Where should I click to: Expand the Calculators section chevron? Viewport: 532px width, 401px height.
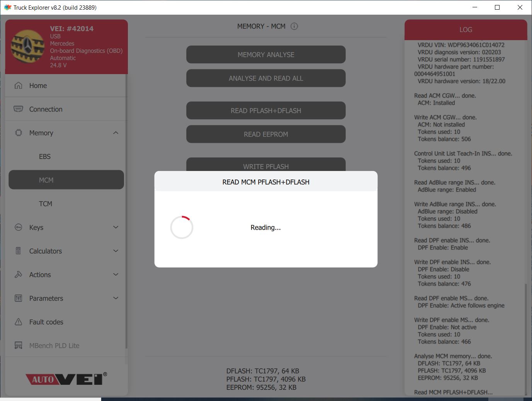point(116,251)
